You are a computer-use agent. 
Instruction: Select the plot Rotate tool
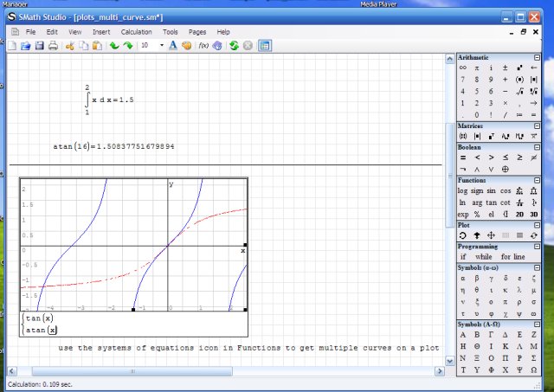tap(463, 235)
